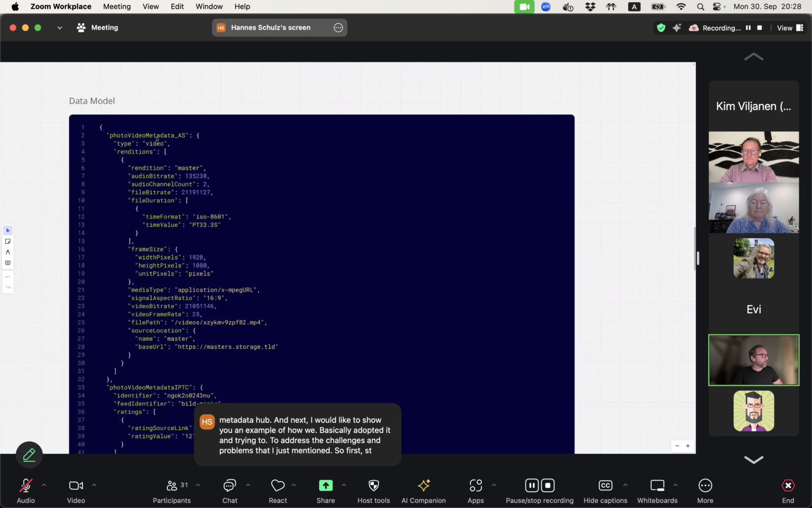Expand the Video settings chevron
This screenshot has width=812, height=508.
point(94,484)
